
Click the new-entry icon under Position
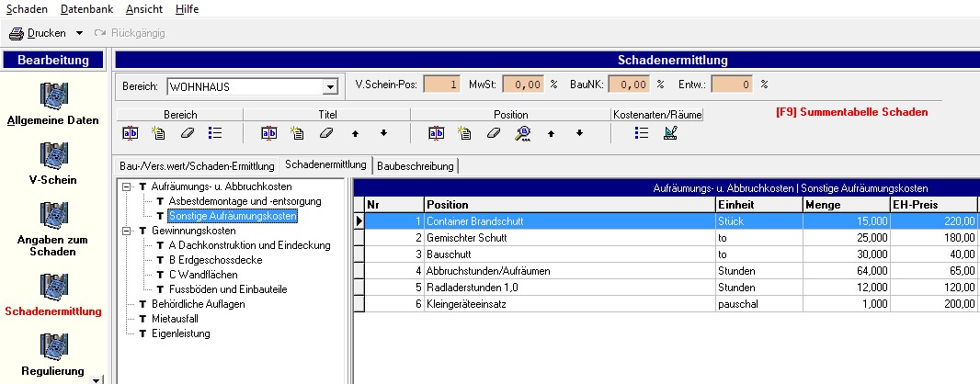464,132
